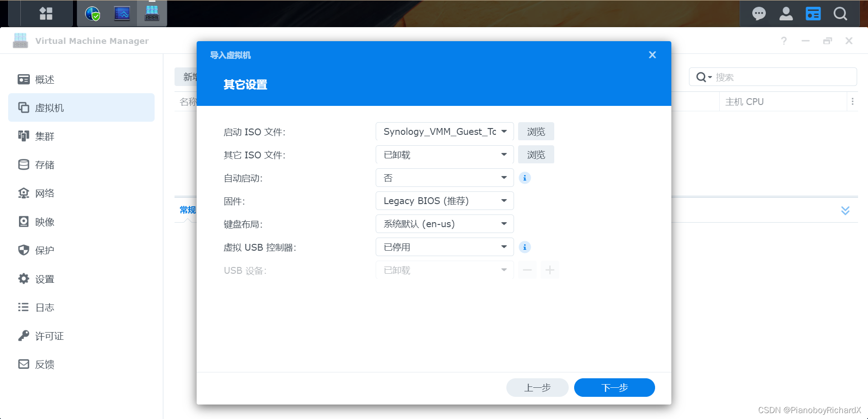The height and width of the screenshot is (419, 868).
Task: Click the 许可证 key sidebar icon
Action: click(24, 336)
